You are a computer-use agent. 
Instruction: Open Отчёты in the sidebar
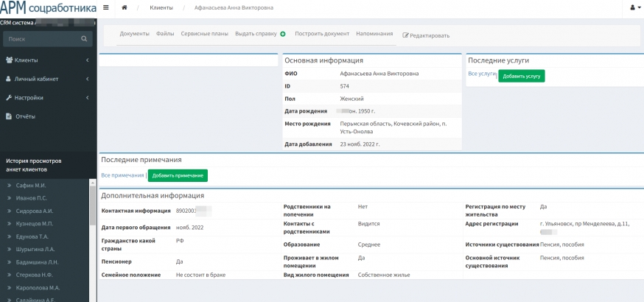pyautogui.click(x=26, y=116)
